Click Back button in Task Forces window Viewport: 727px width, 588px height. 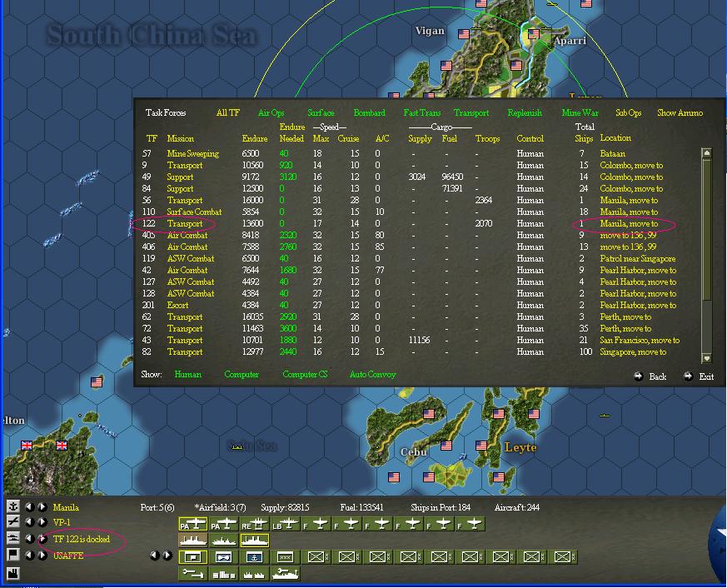click(650, 376)
